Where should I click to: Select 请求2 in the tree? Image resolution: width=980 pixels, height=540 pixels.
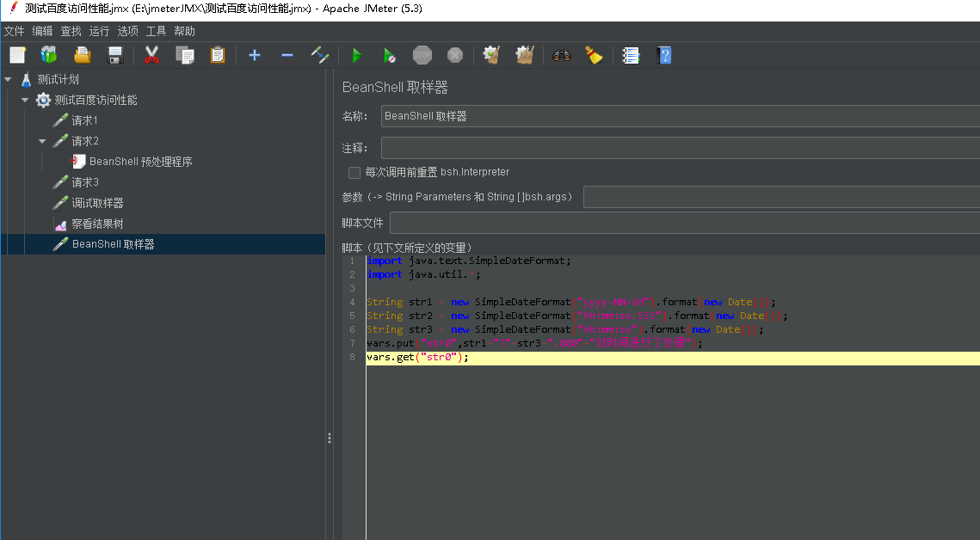84,141
